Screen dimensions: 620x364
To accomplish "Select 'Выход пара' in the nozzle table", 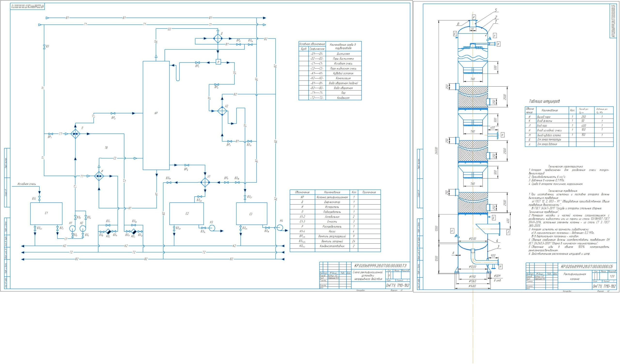I will tap(544, 117).
